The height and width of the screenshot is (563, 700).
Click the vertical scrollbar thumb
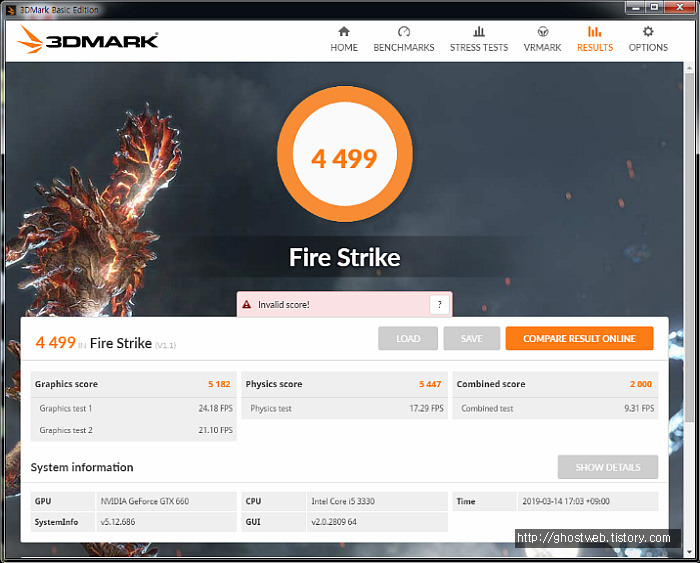point(689,246)
